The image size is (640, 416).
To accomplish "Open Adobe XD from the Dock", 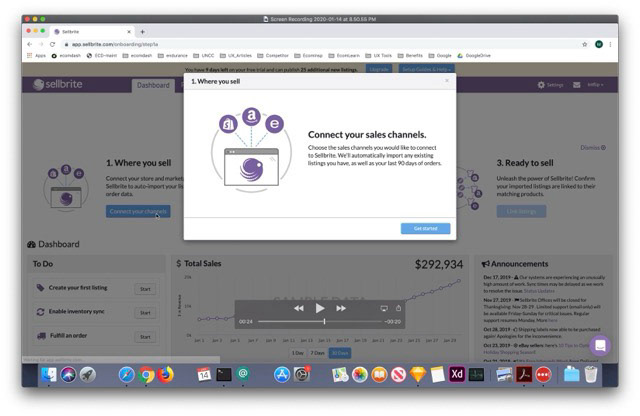I will click(457, 374).
